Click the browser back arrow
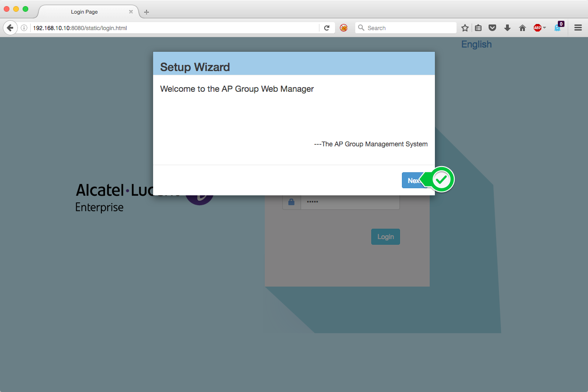This screenshot has width=588, height=392. [10, 28]
